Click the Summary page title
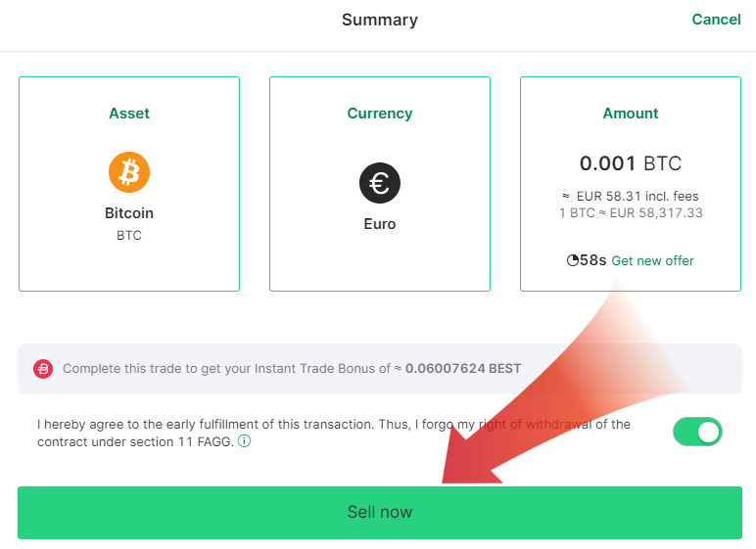756x549 pixels. pos(380,20)
